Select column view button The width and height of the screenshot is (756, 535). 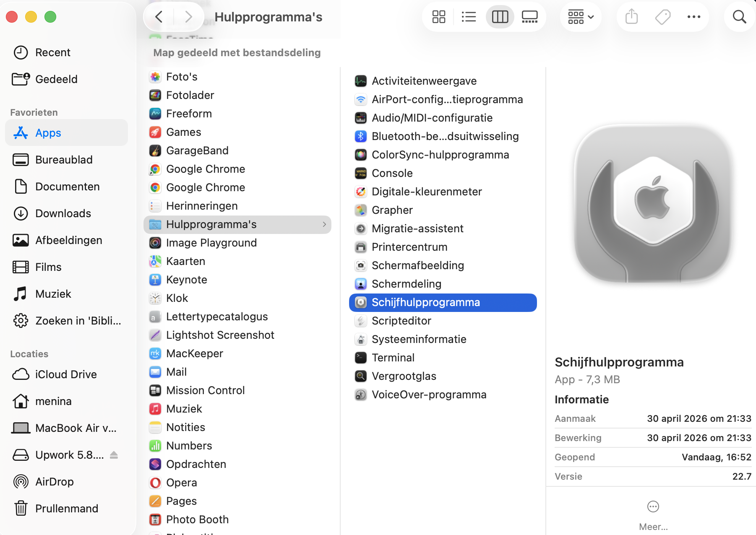pos(500,17)
